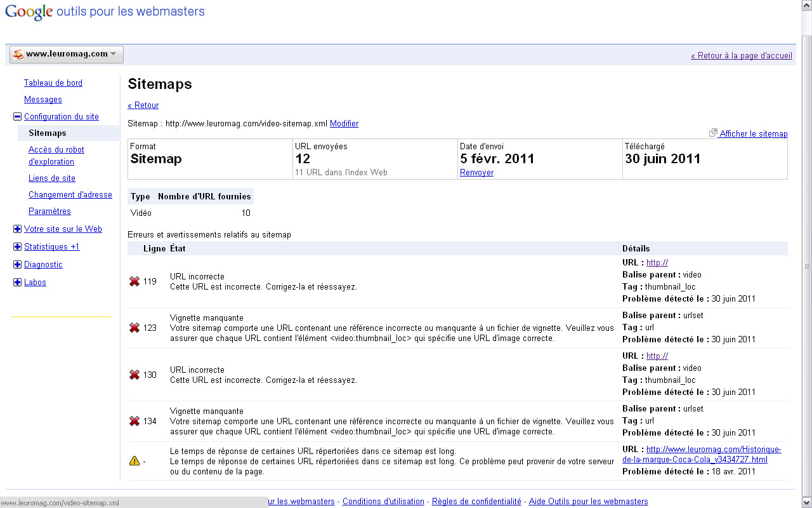Click the red error icon for line 123
Viewport: 812px width, 508px height.
point(134,328)
